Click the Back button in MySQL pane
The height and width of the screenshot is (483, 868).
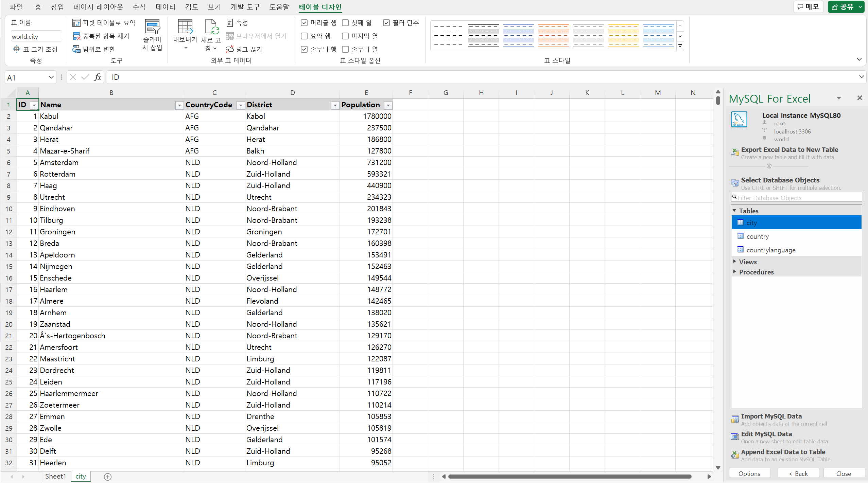click(x=798, y=473)
